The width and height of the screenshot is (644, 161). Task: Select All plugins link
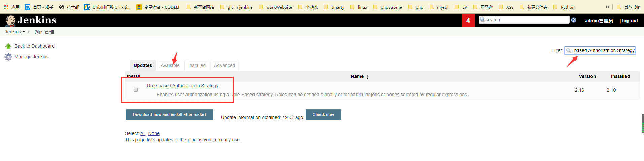coord(143,133)
